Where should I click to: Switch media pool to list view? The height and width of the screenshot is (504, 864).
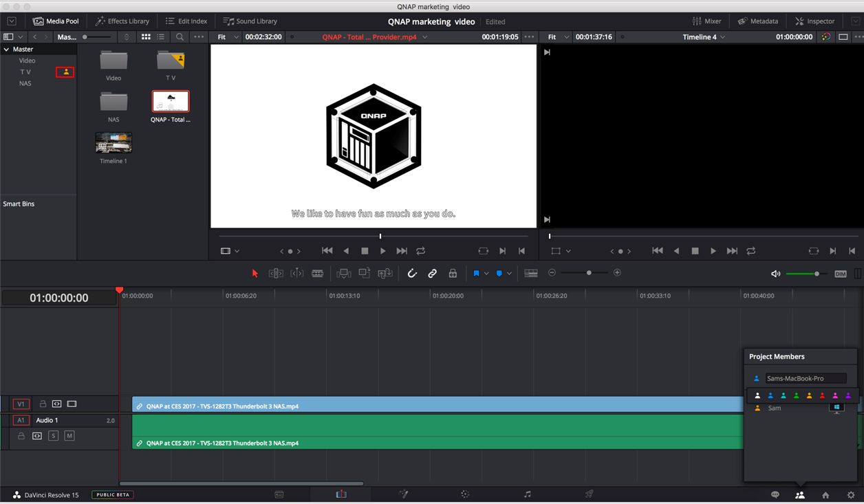coord(161,37)
